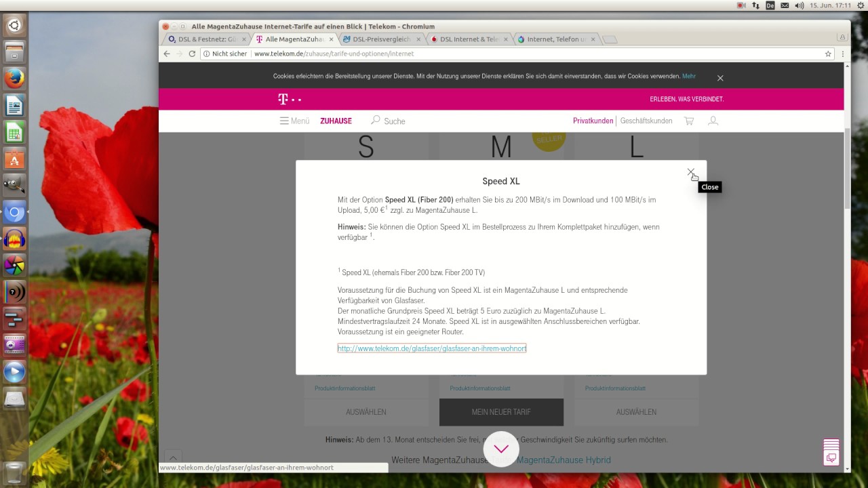
Task: Open the Chromium three-dot menu
Action: [842, 54]
